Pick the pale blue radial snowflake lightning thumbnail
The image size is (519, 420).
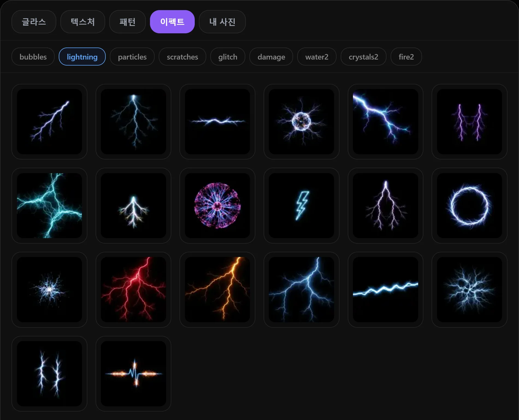click(x=470, y=289)
